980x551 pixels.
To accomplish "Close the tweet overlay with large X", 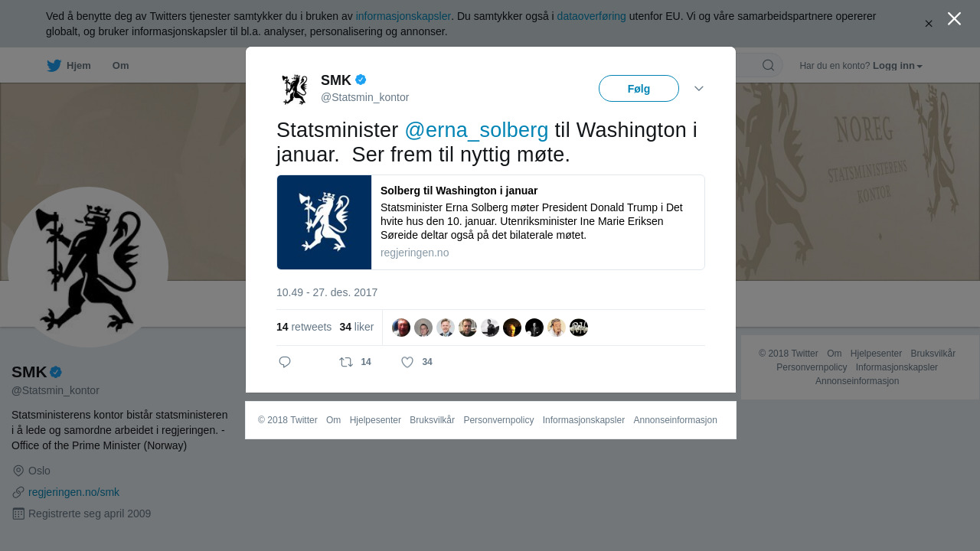I will (x=954, y=18).
